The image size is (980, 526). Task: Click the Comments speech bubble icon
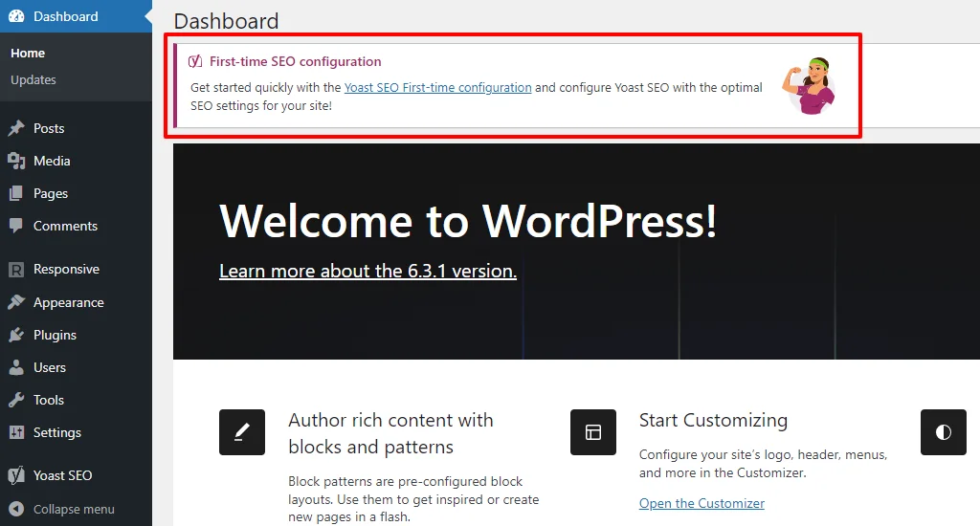(x=16, y=226)
